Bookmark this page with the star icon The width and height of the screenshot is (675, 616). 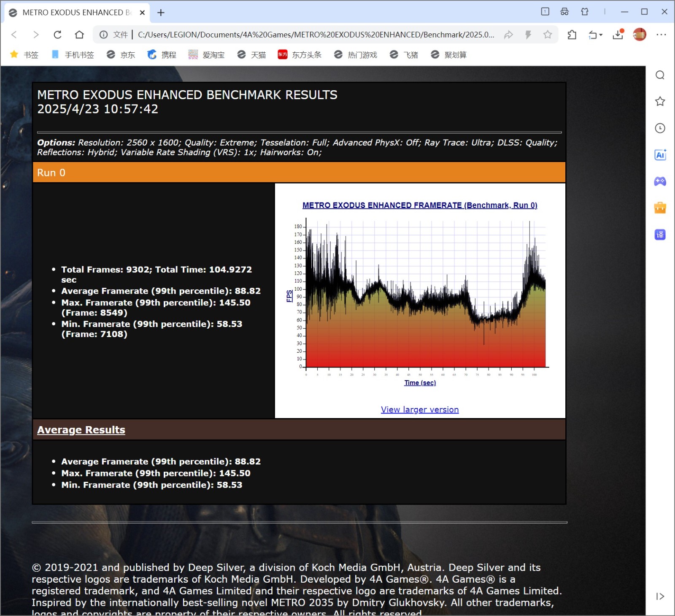(x=548, y=35)
